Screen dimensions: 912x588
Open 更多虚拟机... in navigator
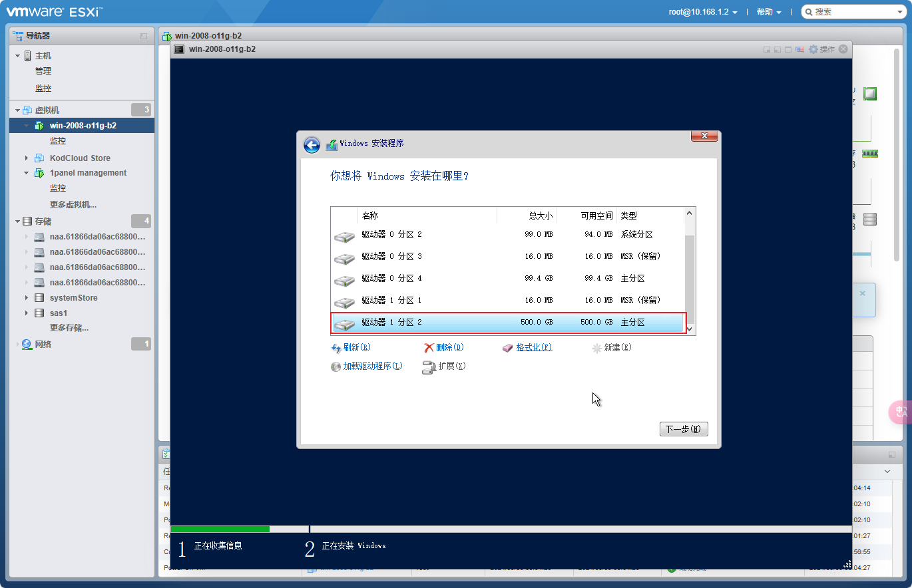click(x=73, y=205)
